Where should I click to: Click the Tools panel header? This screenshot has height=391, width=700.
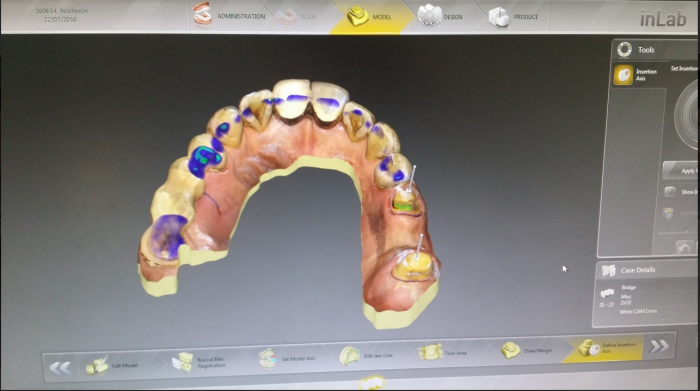coord(655,50)
